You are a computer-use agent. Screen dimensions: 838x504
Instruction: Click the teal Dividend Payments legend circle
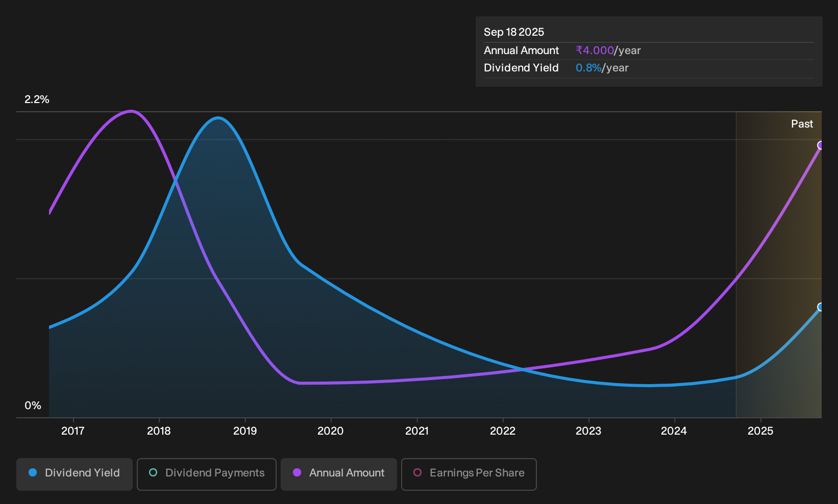pos(153,473)
